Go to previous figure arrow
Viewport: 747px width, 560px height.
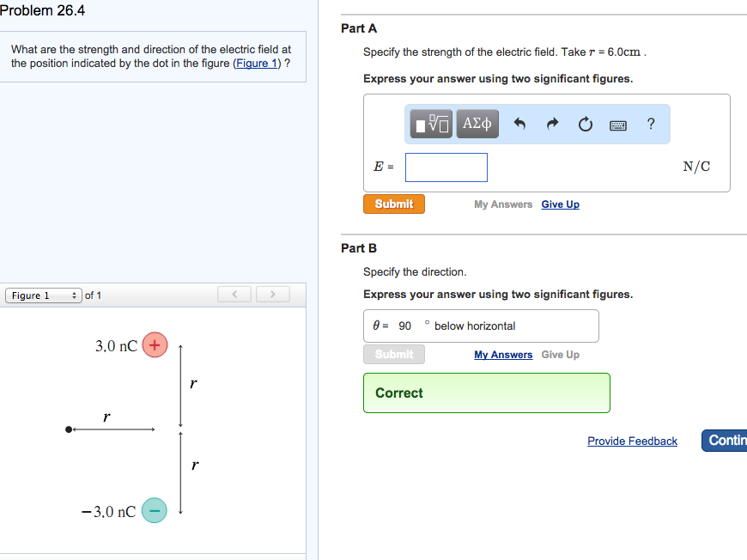point(235,295)
